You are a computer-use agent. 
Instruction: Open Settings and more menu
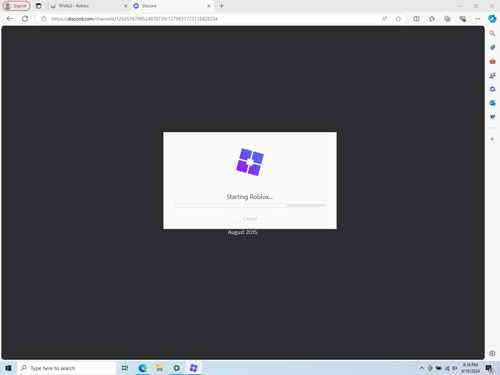click(x=478, y=19)
